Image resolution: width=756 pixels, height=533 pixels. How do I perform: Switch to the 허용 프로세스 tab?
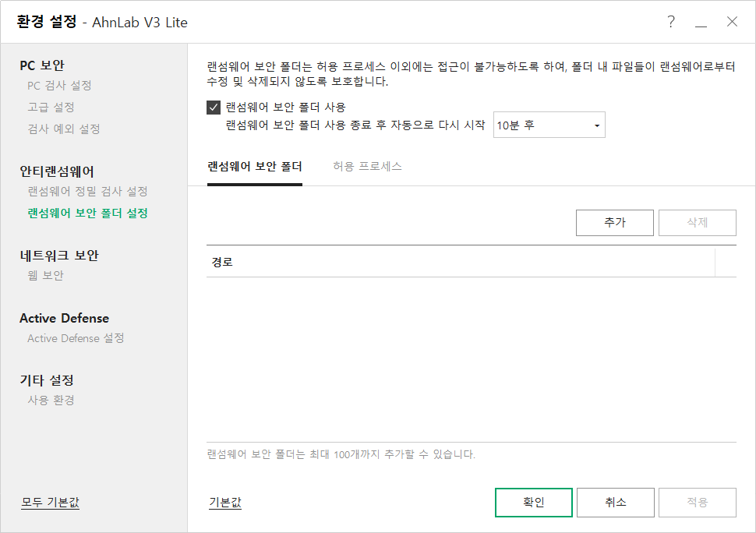[367, 166]
